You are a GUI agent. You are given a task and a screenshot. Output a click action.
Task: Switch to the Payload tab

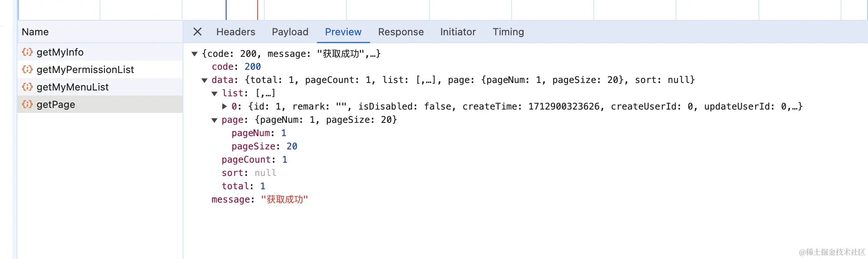tap(290, 32)
